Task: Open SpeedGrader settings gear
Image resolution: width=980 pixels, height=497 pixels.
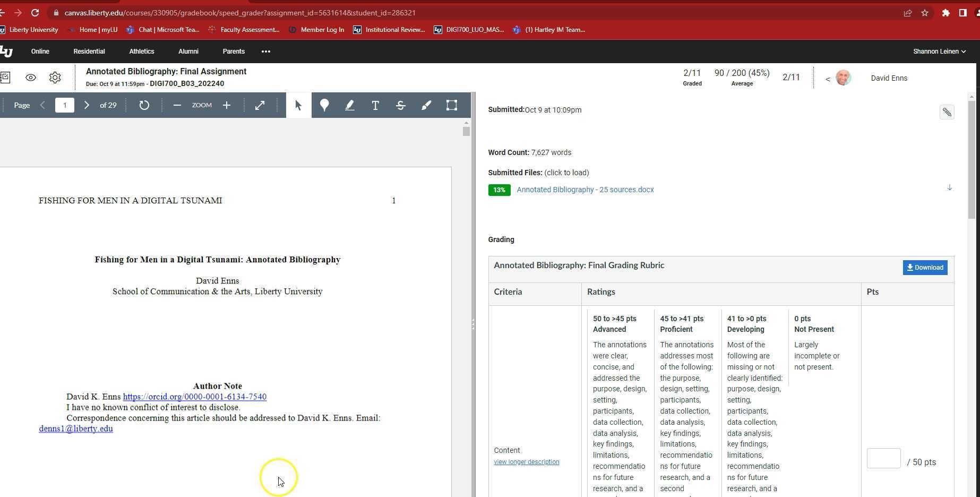Action: click(x=55, y=78)
